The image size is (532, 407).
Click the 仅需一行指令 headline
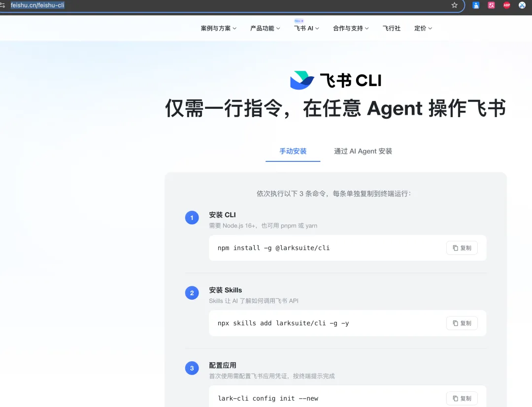pyautogui.click(x=335, y=108)
